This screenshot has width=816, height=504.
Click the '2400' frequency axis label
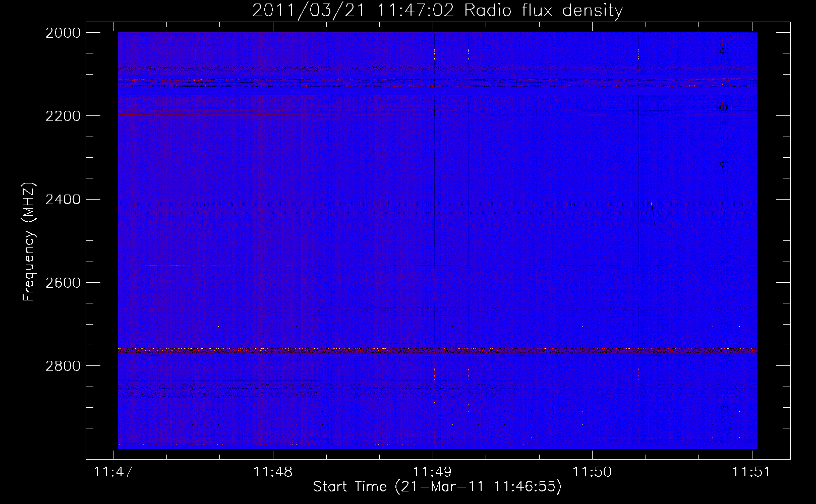click(x=63, y=200)
